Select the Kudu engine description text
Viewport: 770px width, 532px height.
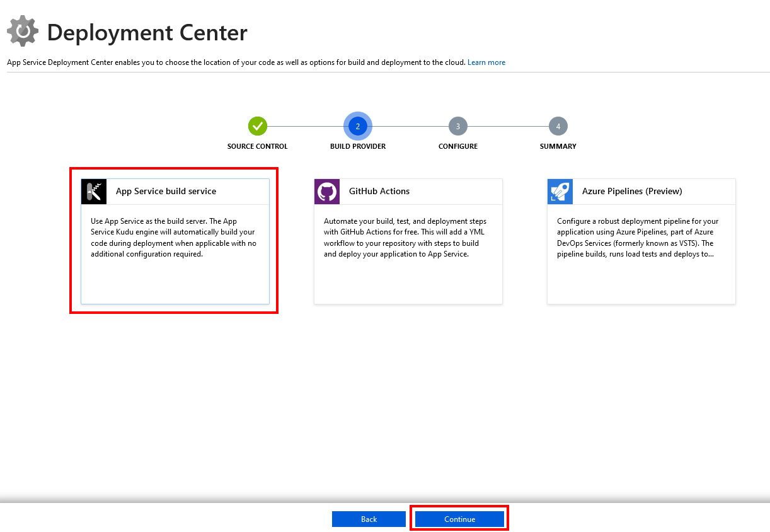[x=173, y=238]
